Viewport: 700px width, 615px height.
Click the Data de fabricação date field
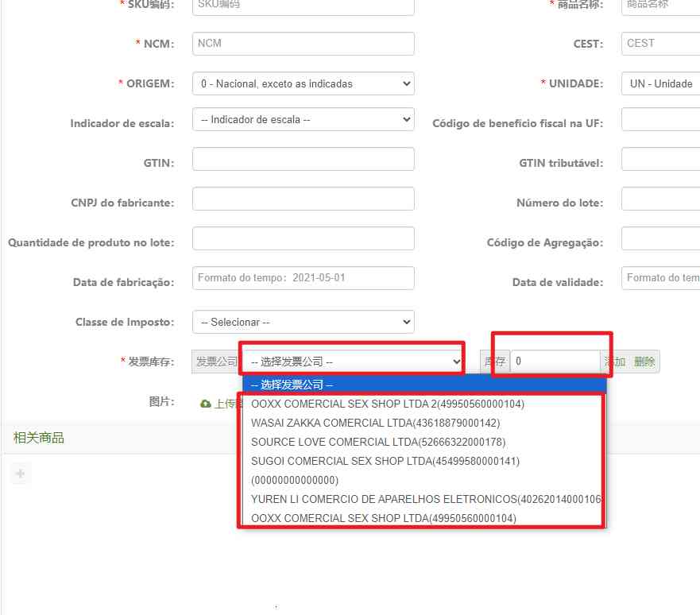tap(303, 278)
